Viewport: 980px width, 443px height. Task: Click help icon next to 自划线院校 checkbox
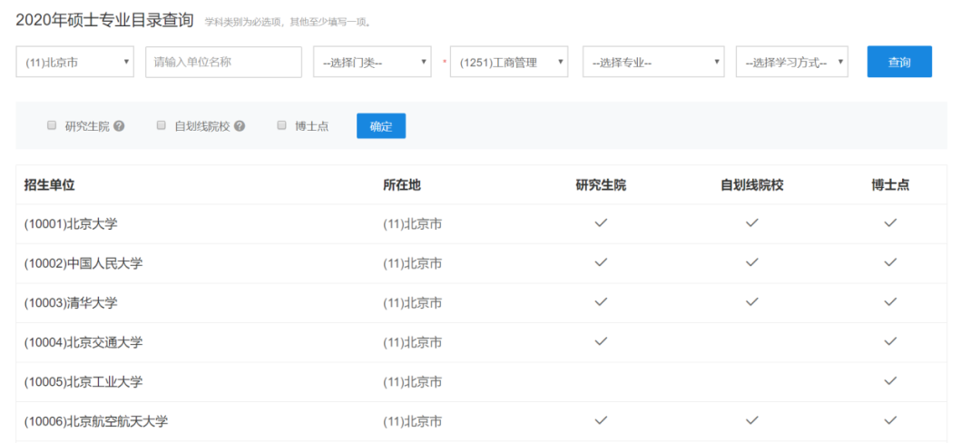pyautogui.click(x=240, y=126)
